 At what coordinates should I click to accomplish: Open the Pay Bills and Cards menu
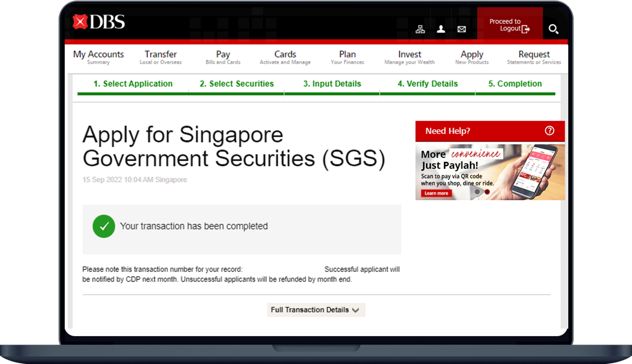click(x=223, y=57)
